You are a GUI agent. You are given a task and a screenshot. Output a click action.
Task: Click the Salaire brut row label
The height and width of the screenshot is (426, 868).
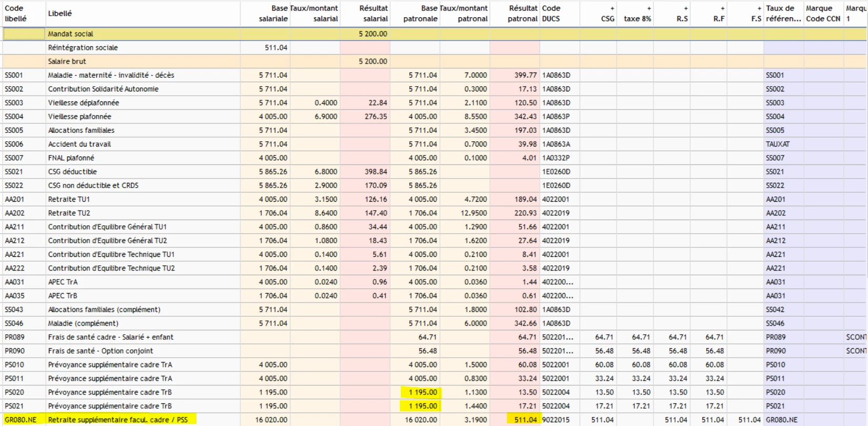[x=67, y=61]
